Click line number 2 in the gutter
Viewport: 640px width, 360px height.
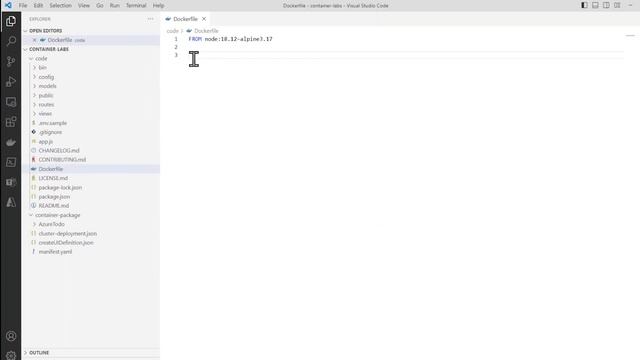(x=176, y=47)
